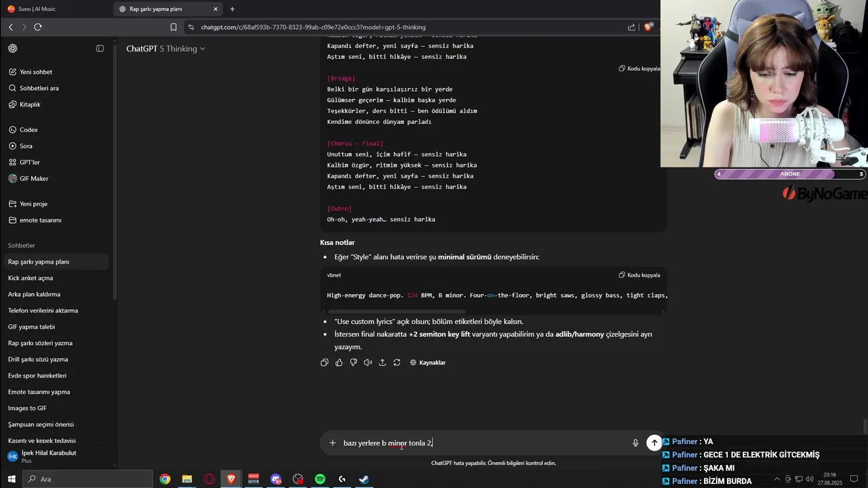Start voice dictation with microphone icon
The height and width of the screenshot is (488, 868).
pyautogui.click(x=635, y=443)
